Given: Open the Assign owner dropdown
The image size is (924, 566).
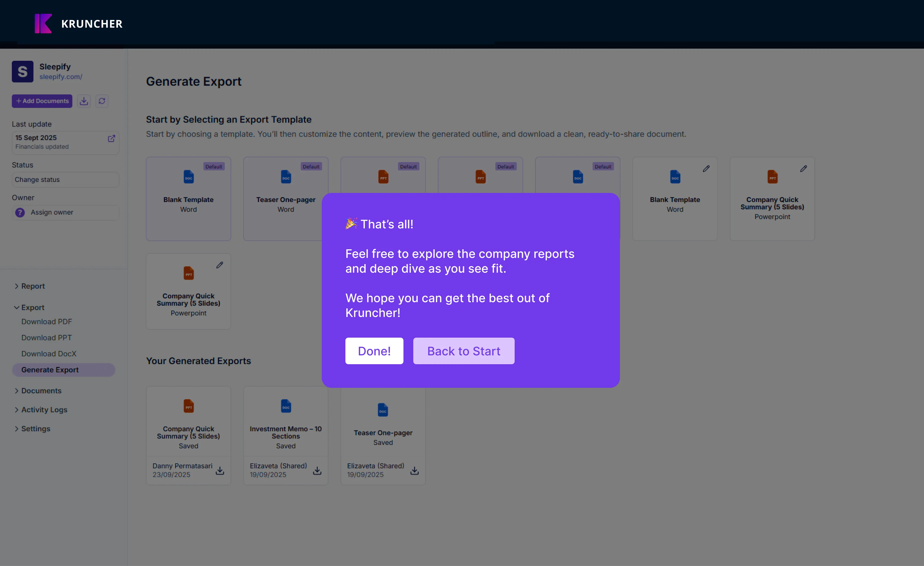Looking at the screenshot, I should tap(65, 212).
